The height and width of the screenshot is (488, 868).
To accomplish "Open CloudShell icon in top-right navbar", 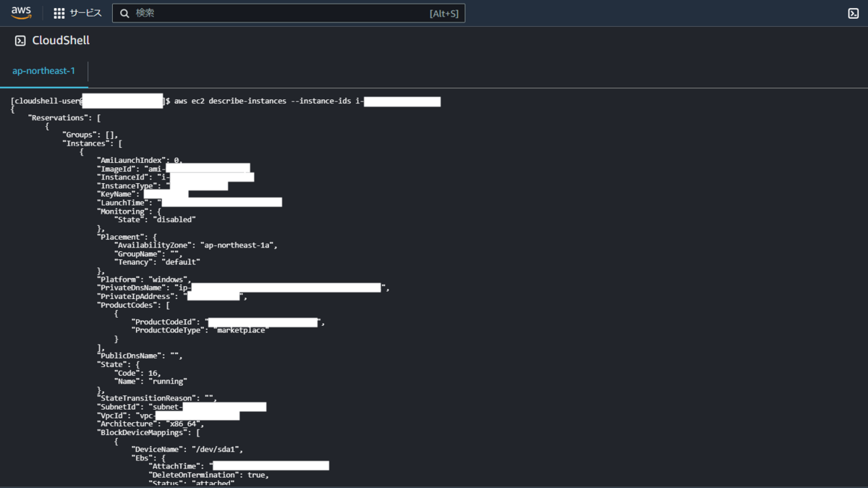I will point(854,13).
